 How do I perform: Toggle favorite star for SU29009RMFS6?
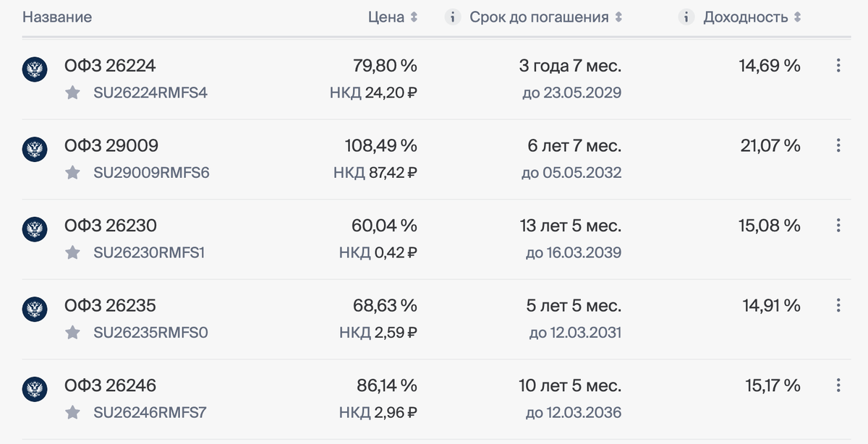click(72, 173)
